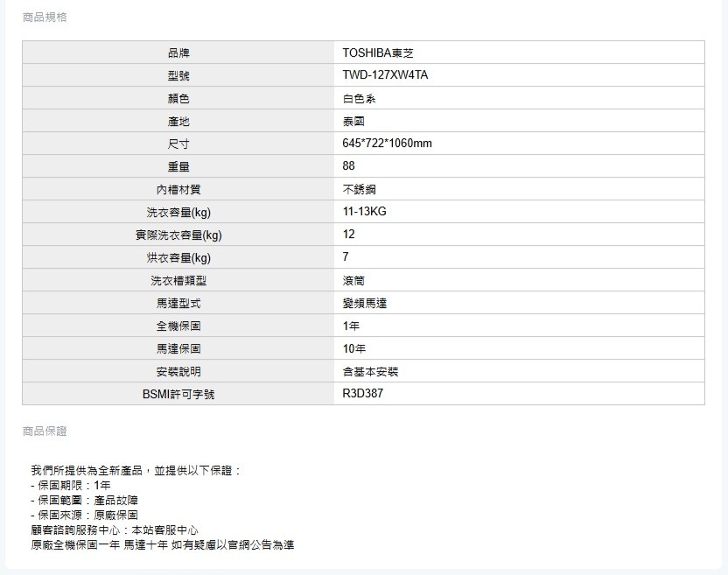Click the 含基本安裝 installation value
The height and width of the screenshot is (575, 728).
(x=370, y=372)
